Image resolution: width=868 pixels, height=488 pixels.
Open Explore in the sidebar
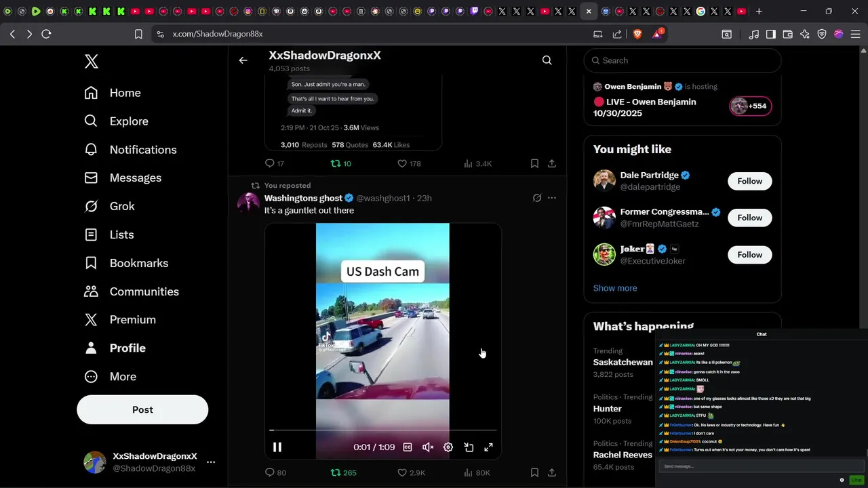(116, 121)
